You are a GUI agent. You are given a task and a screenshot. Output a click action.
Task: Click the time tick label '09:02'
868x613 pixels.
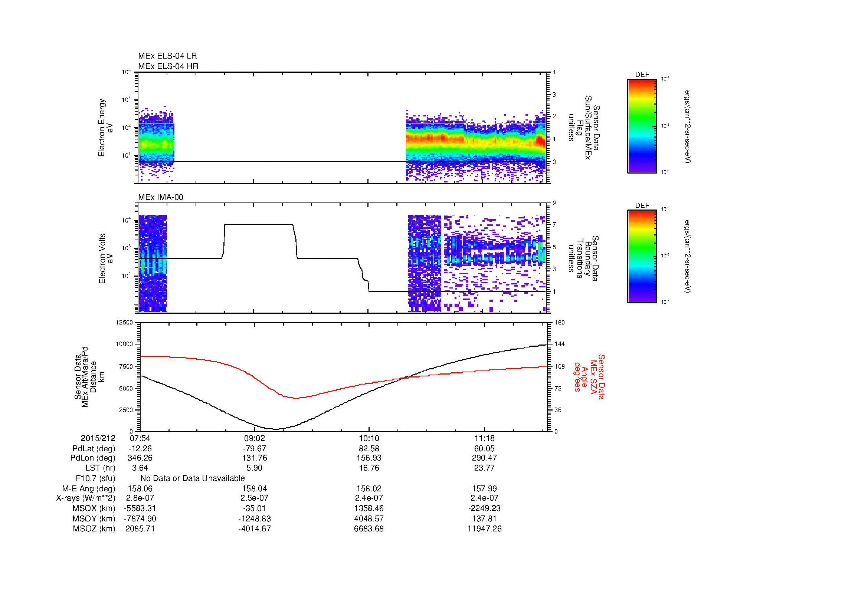tap(255, 438)
